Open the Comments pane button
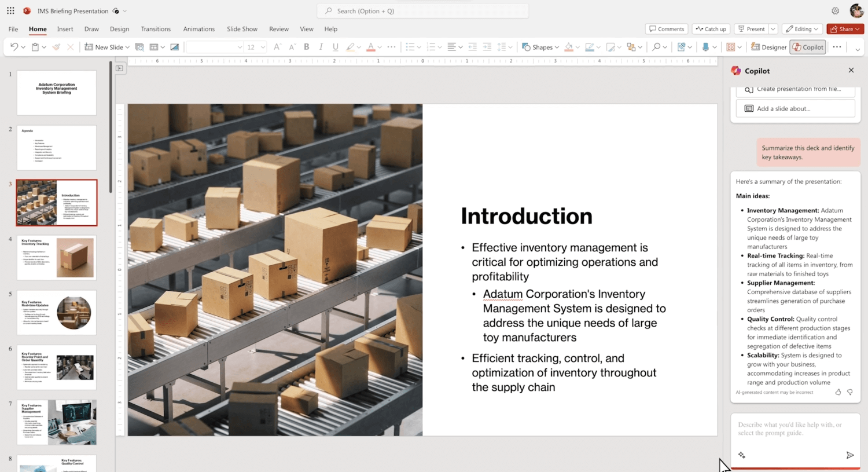Viewport: 868px width, 472px height. pyautogui.click(x=667, y=29)
